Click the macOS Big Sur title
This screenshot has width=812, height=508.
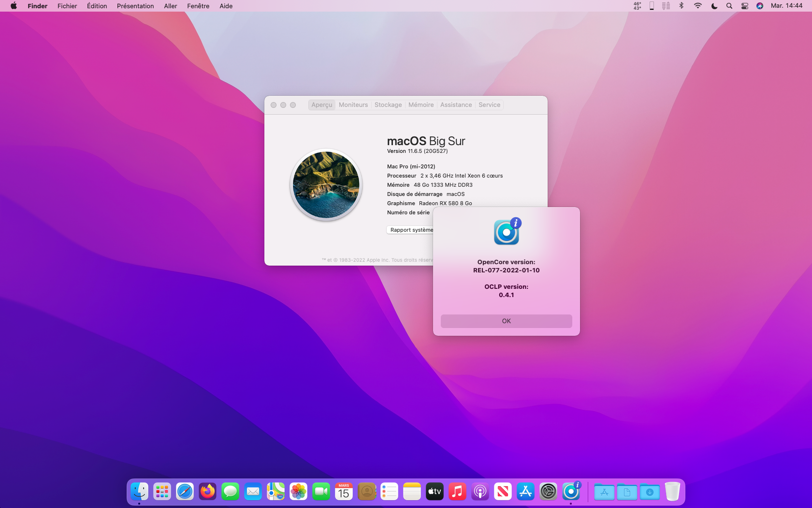(426, 141)
